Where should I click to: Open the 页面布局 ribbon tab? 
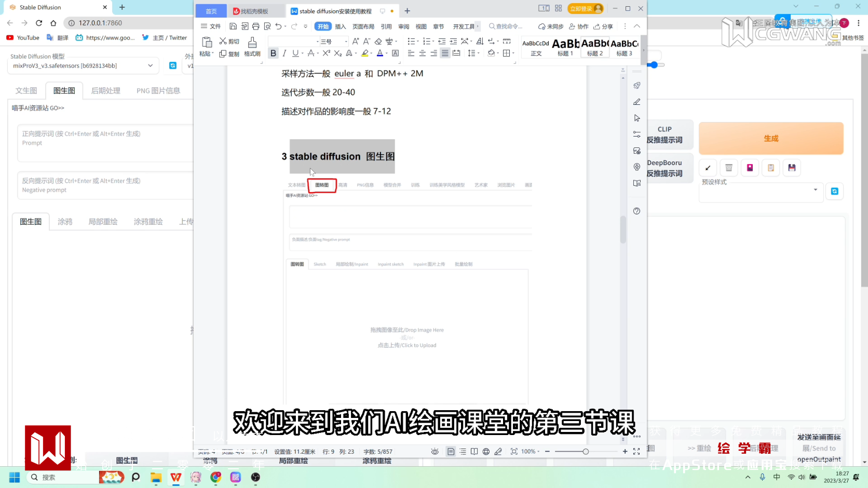point(363,26)
